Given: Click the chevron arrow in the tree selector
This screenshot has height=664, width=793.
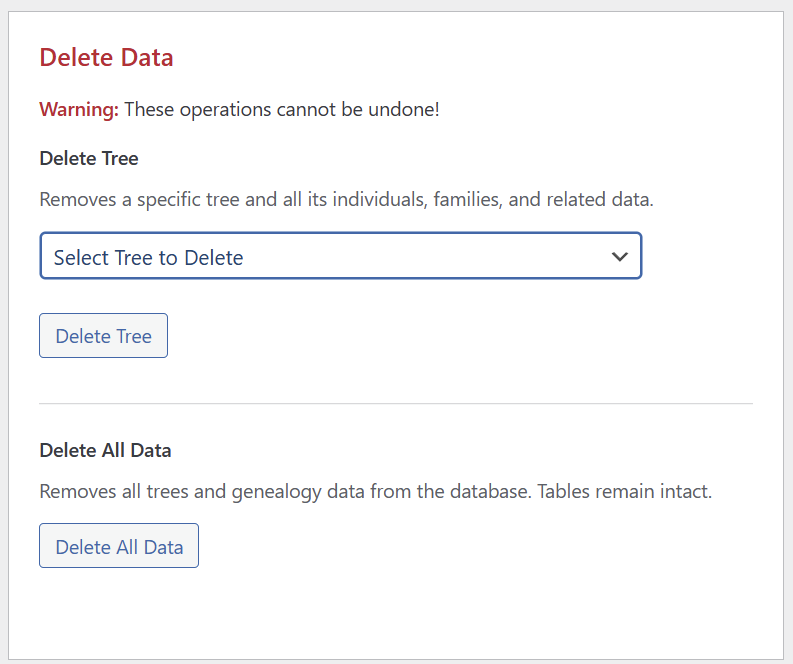Looking at the screenshot, I should [620, 257].
